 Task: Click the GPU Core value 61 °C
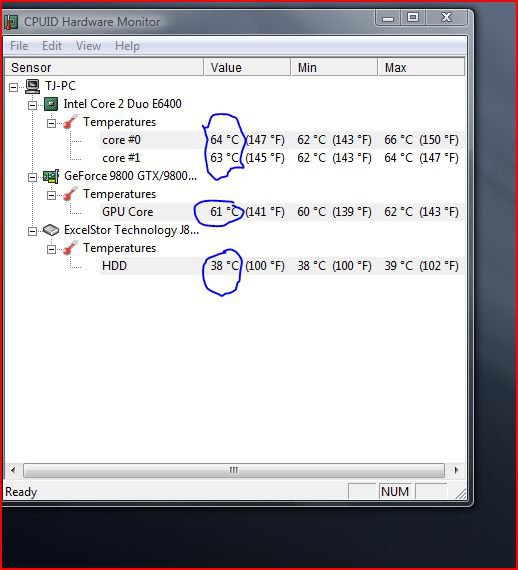pos(225,212)
